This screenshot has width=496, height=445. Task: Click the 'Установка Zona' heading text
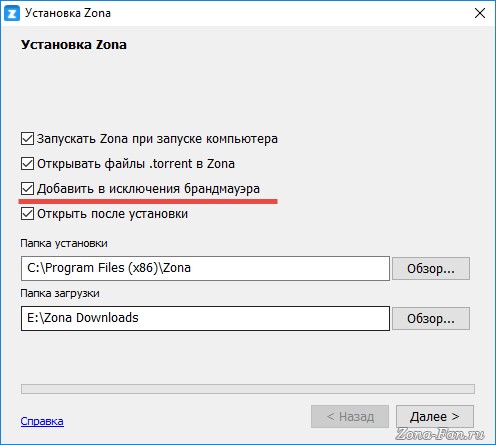click(x=74, y=45)
